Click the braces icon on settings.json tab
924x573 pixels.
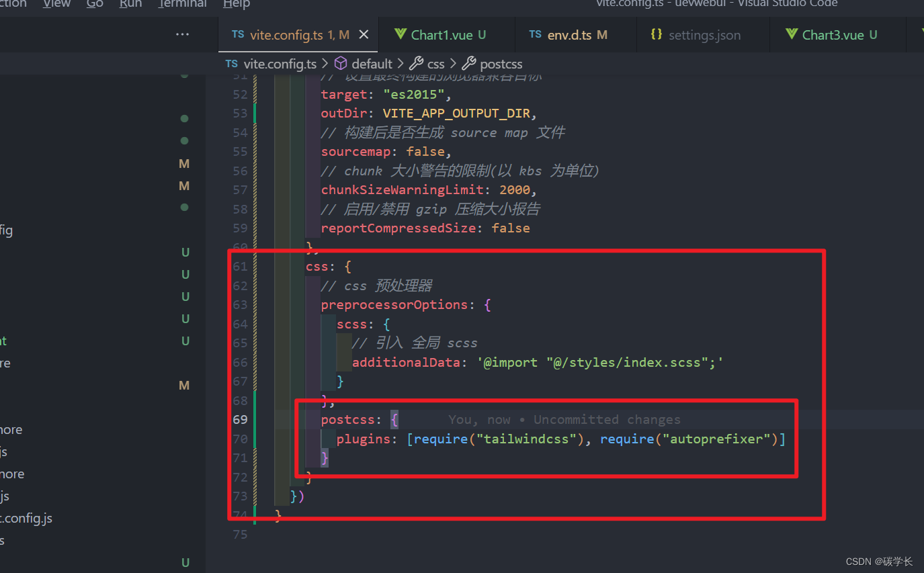(x=657, y=35)
